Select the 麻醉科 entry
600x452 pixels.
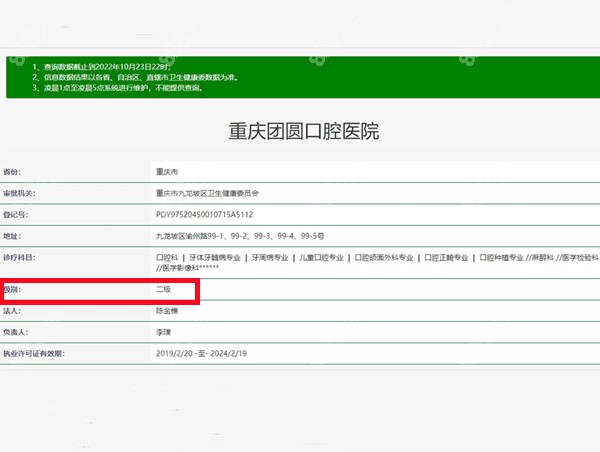click(x=543, y=258)
